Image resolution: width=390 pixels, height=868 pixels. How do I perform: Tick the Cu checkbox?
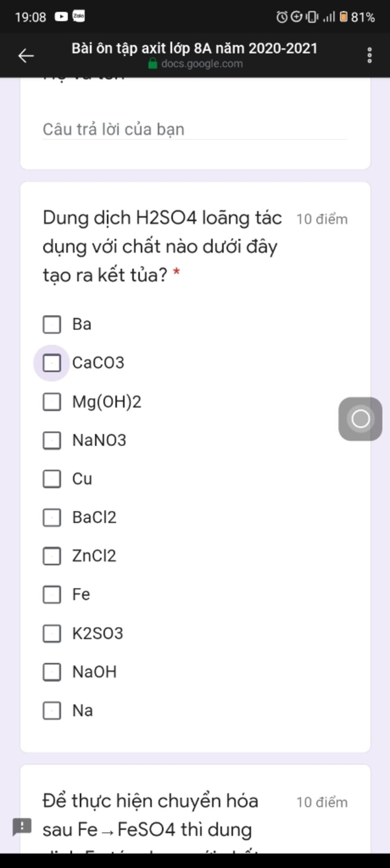click(52, 479)
